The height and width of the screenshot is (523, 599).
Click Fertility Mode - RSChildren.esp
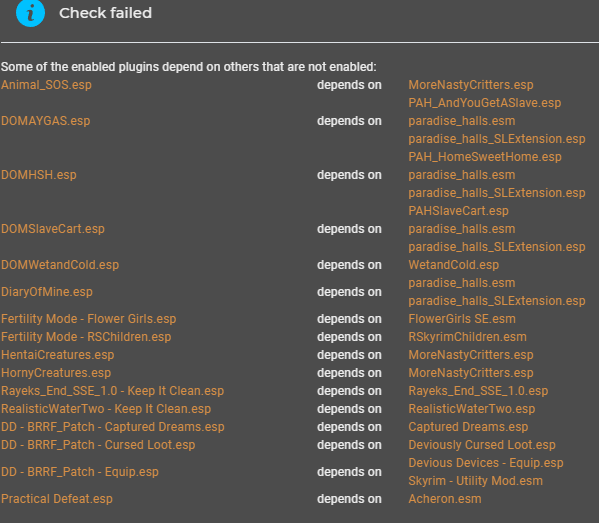(x=86, y=337)
